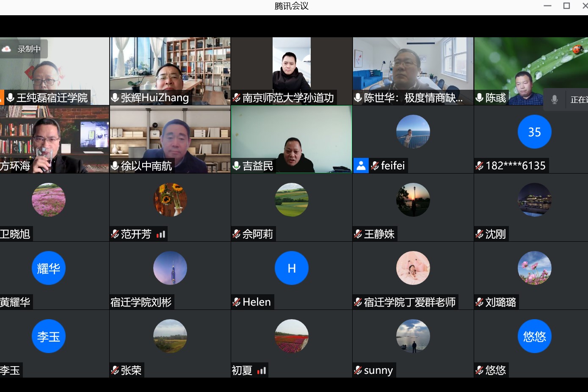This screenshot has width=588, height=392.
Task: Click the signal strength icon next to 初夏
Action: tap(262, 370)
